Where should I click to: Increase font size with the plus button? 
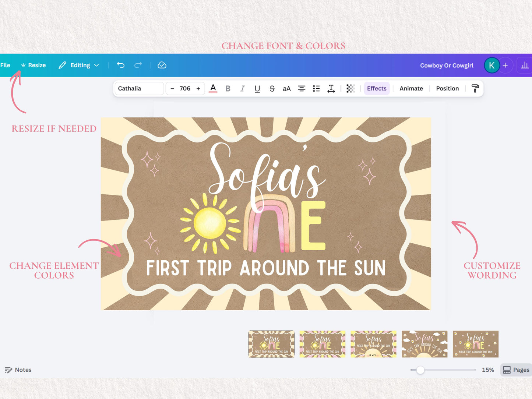pos(198,89)
